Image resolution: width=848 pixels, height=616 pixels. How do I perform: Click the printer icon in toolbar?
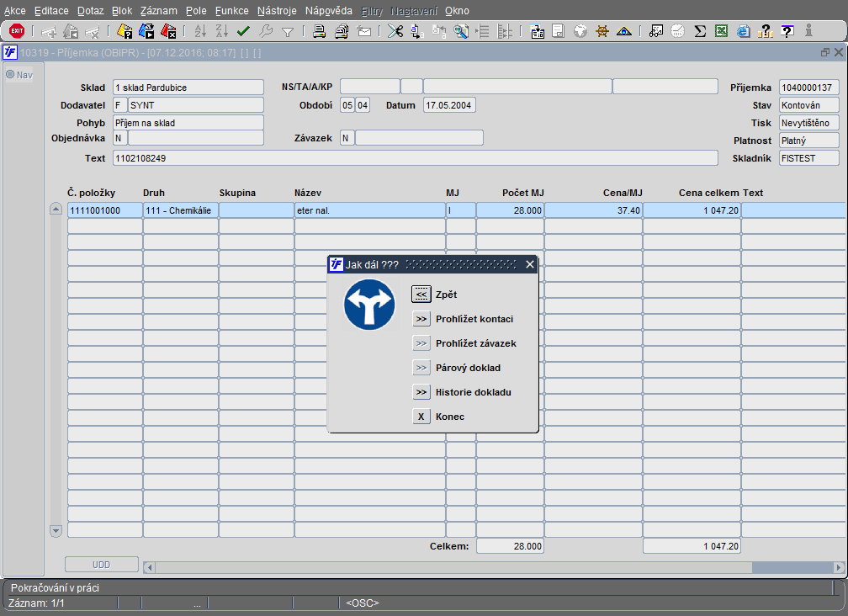319,31
